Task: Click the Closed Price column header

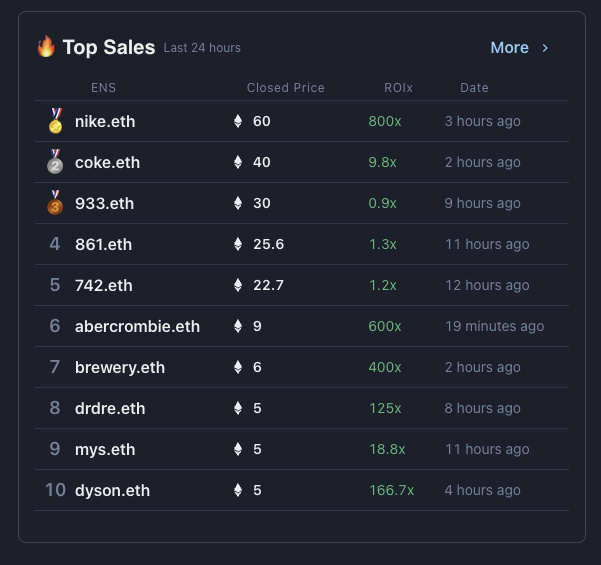Action: pos(286,88)
